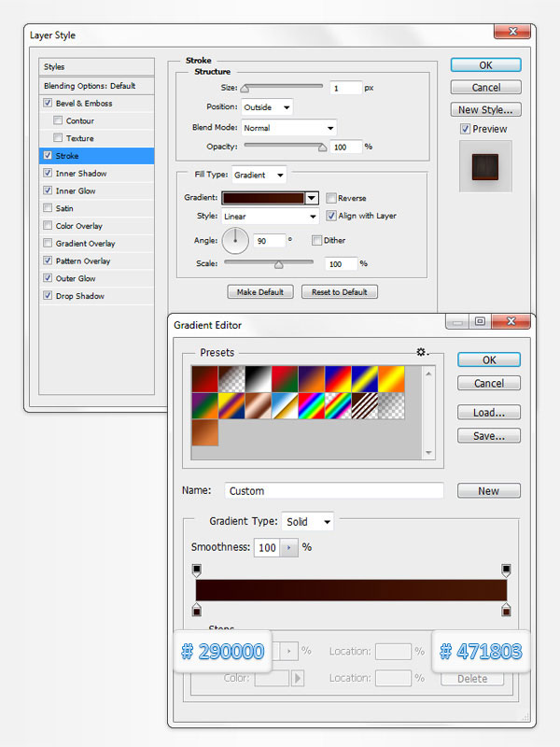Select Inner Glow in the styles list
The image size is (560, 747).
coord(76,190)
